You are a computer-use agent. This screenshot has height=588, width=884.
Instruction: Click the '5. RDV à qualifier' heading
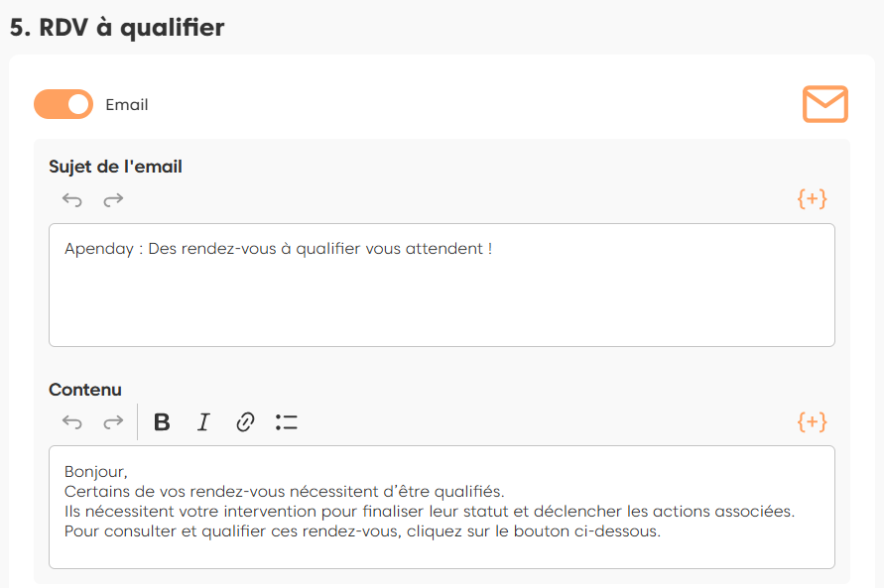point(117,27)
